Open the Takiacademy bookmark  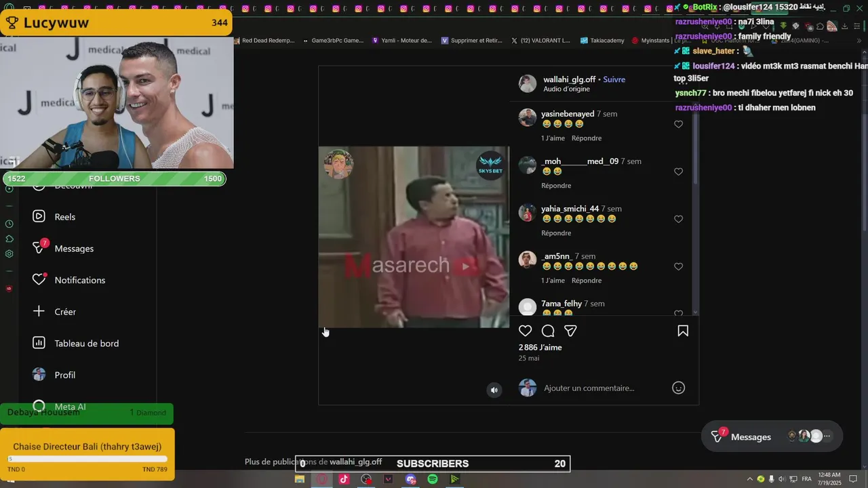[x=602, y=40]
